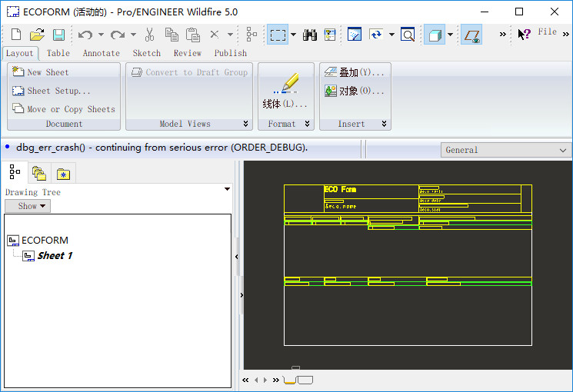Expand the Model Views group options
This screenshot has height=392, width=573.
pyautogui.click(x=246, y=124)
